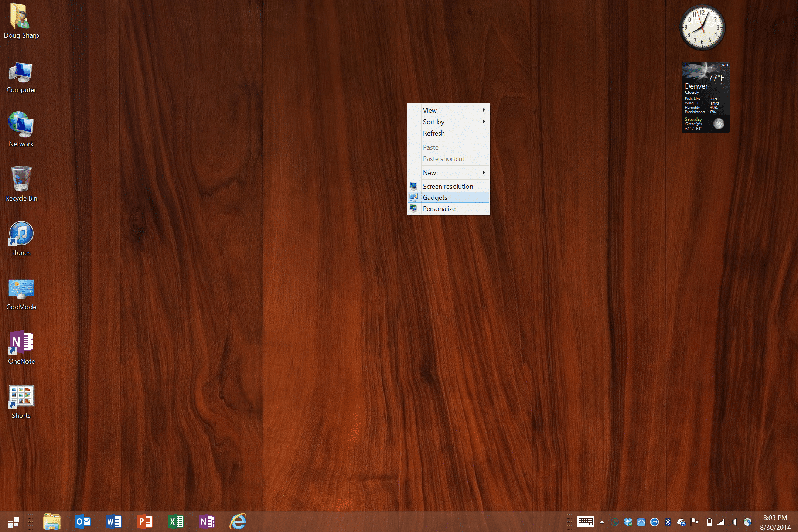This screenshot has height=532, width=798.
Task: Launch Internet Explorer from the taskbar
Action: (238, 522)
